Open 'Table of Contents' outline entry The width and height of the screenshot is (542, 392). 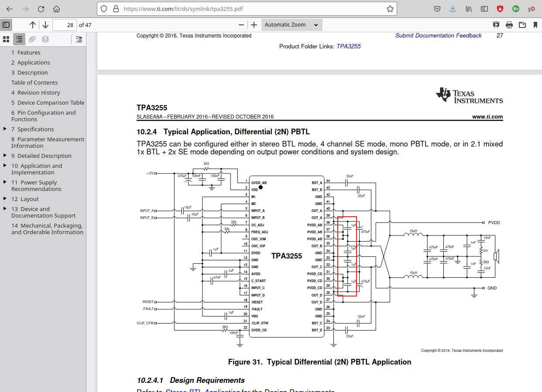[34, 82]
